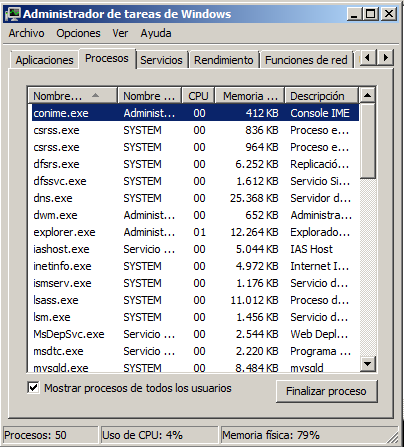
Task: Click the Uso de CPU: 4% status entry
Action: tap(159, 435)
